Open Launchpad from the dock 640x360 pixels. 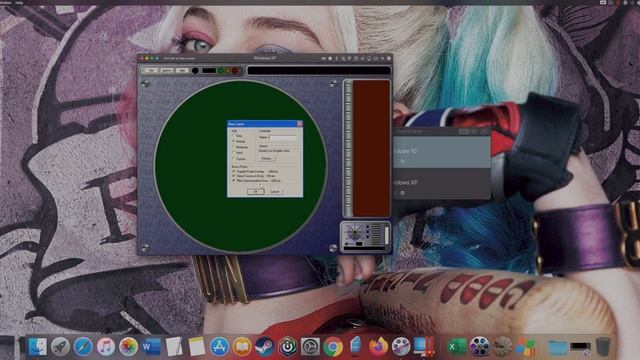click(x=60, y=347)
